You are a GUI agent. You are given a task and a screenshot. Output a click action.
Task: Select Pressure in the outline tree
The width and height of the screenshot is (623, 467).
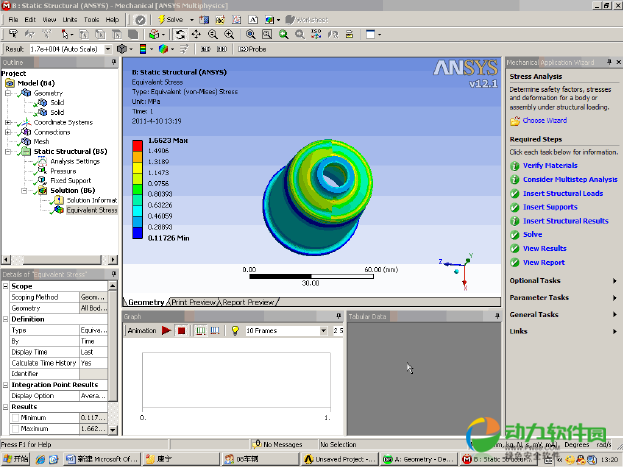tap(63, 171)
